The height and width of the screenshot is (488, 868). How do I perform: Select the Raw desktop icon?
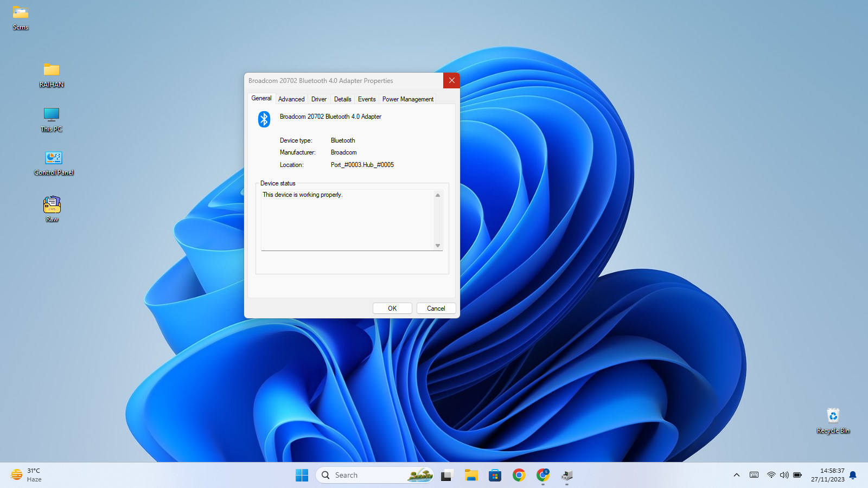(x=52, y=206)
